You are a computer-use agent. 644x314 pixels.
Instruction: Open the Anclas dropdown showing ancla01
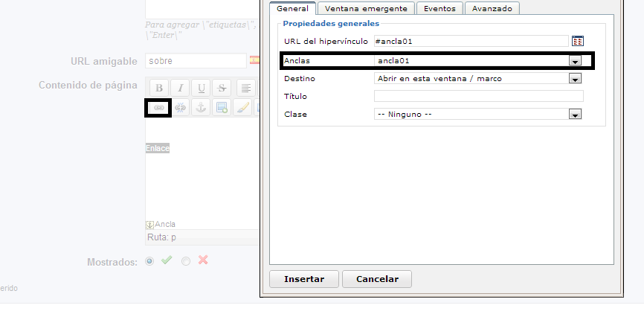[x=477, y=61]
